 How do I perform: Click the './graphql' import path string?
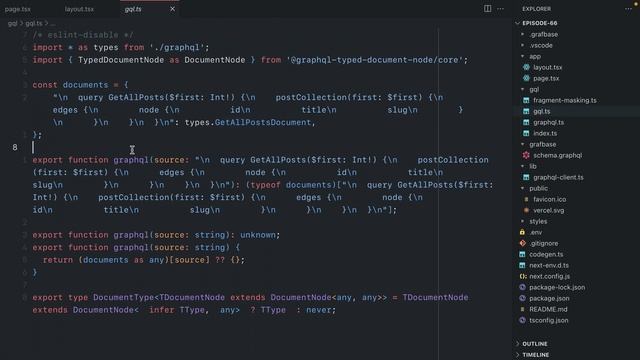[x=177, y=47]
